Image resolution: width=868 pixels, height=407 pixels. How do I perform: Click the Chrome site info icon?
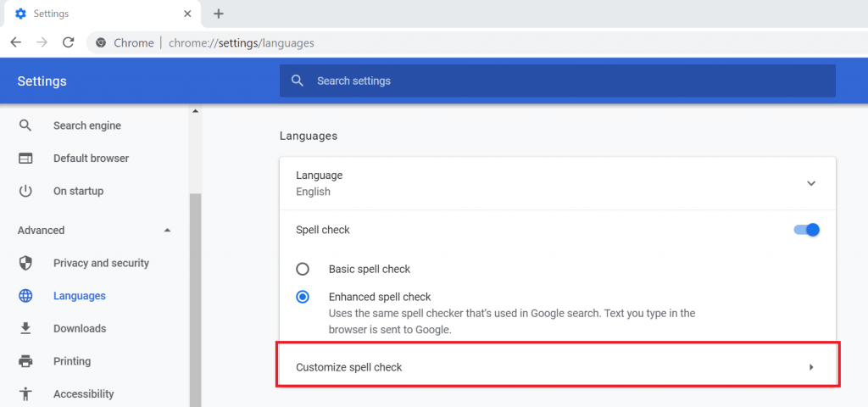(101, 42)
